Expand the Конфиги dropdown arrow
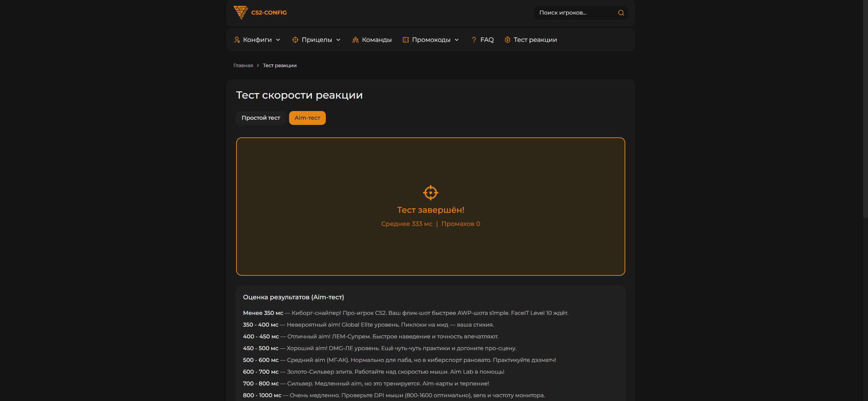Screen dimensions: 868x401 278,40
